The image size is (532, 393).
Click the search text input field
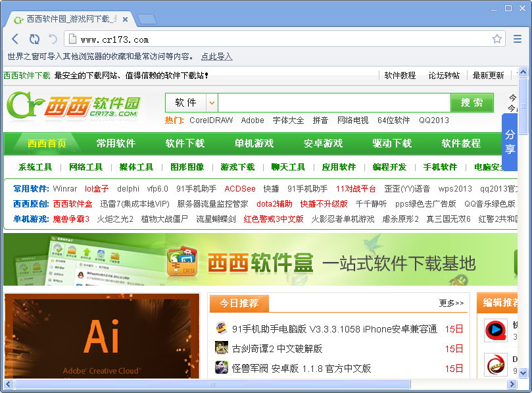[x=334, y=103]
